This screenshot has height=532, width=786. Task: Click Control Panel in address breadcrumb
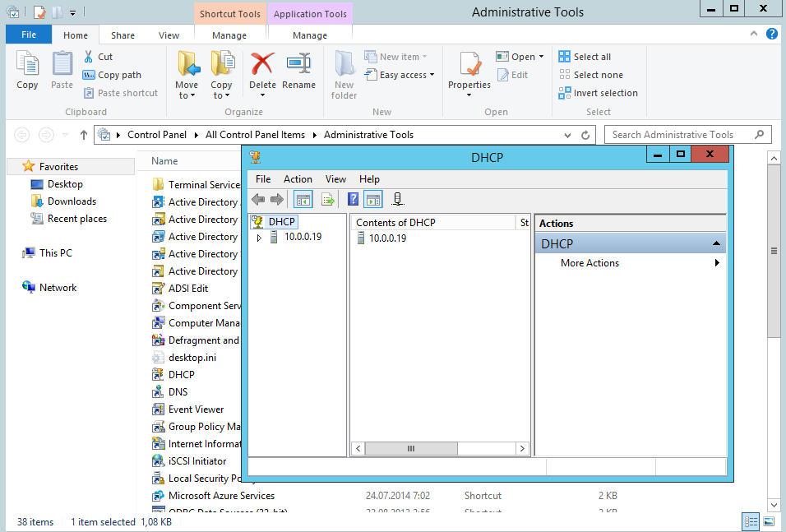(157, 135)
